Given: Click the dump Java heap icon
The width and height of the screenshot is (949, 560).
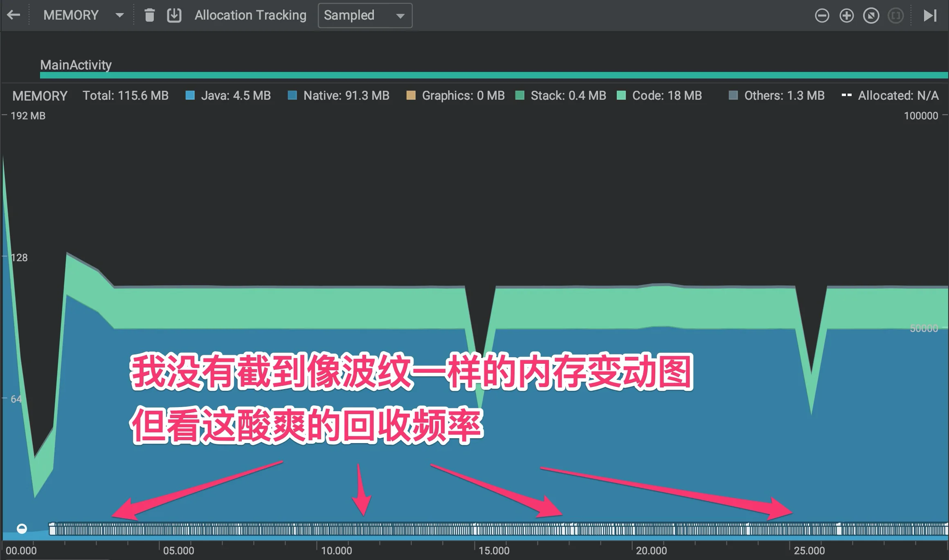Looking at the screenshot, I should coord(174,16).
